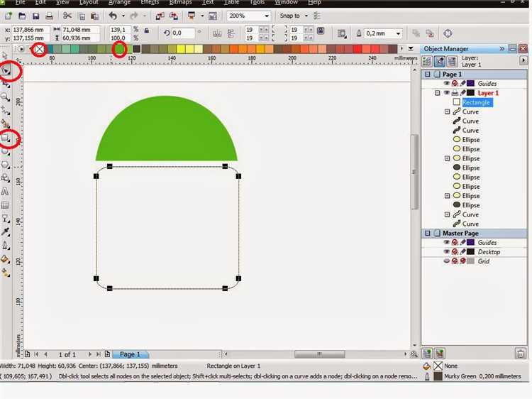Expand the first Curve item under Rectangle
532x399 pixels.
click(x=447, y=111)
